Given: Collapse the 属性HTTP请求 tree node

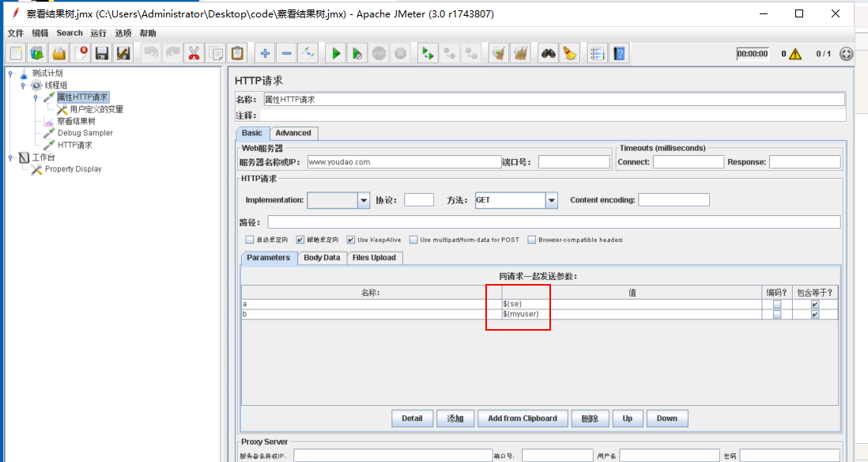Looking at the screenshot, I should (36, 97).
